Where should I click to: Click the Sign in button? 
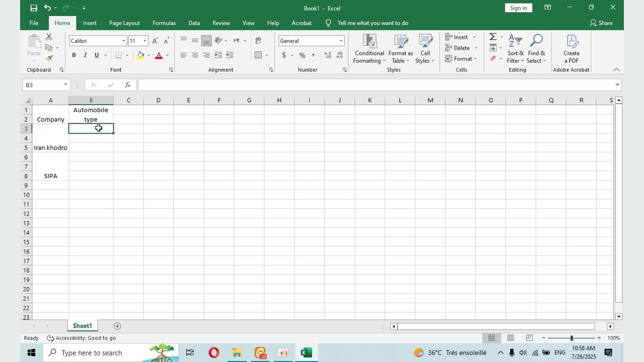tap(518, 8)
